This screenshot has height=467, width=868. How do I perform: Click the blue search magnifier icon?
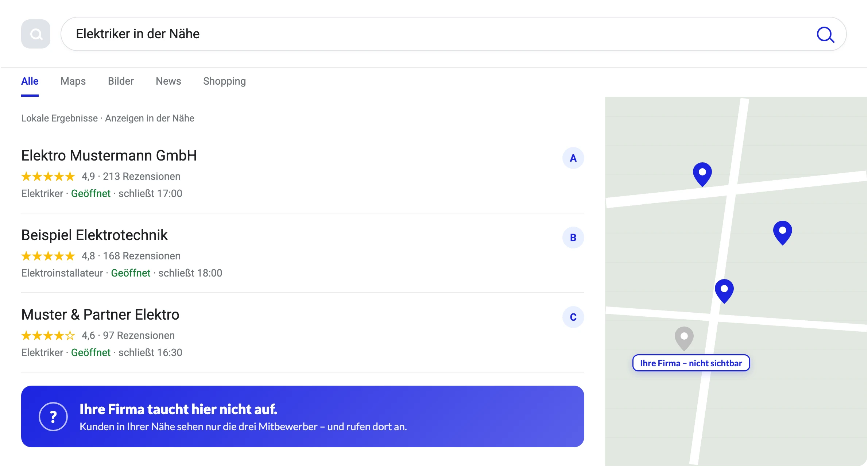click(x=825, y=35)
